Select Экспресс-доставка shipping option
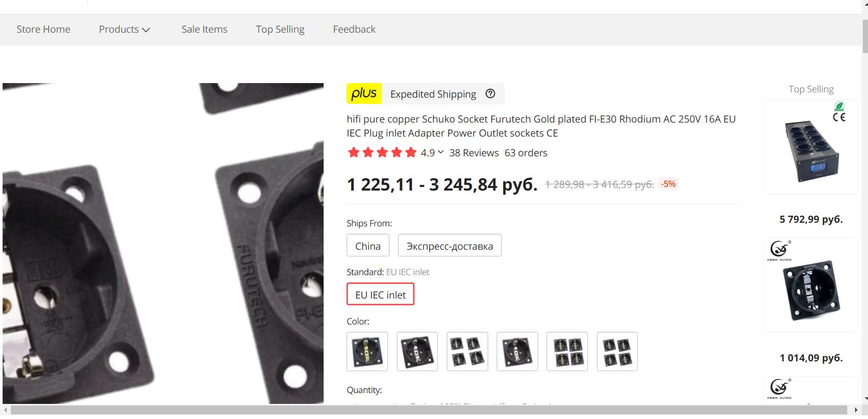Viewport: 868px width, 419px height. coord(450,246)
